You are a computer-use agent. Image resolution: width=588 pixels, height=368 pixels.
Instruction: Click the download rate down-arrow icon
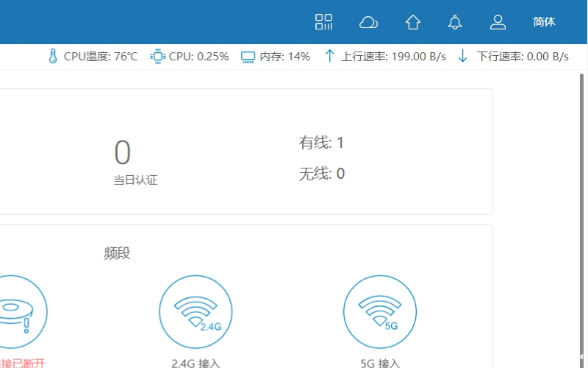[x=462, y=57]
